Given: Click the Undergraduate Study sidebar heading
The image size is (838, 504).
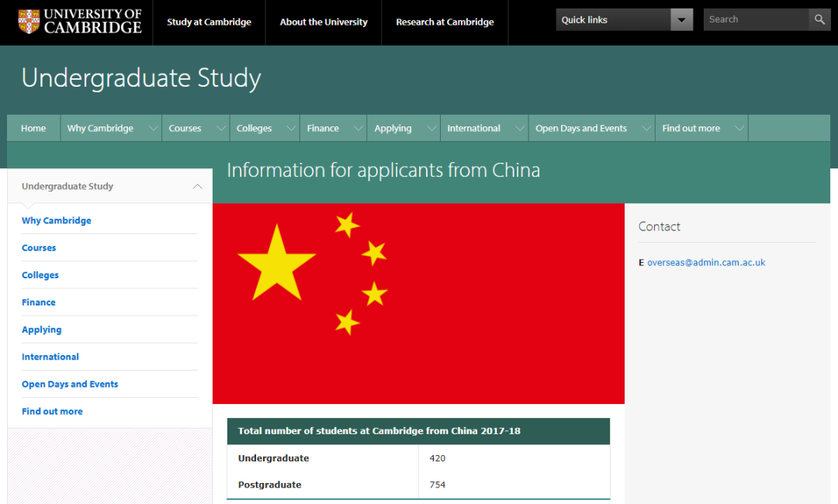Looking at the screenshot, I should (68, 186).
